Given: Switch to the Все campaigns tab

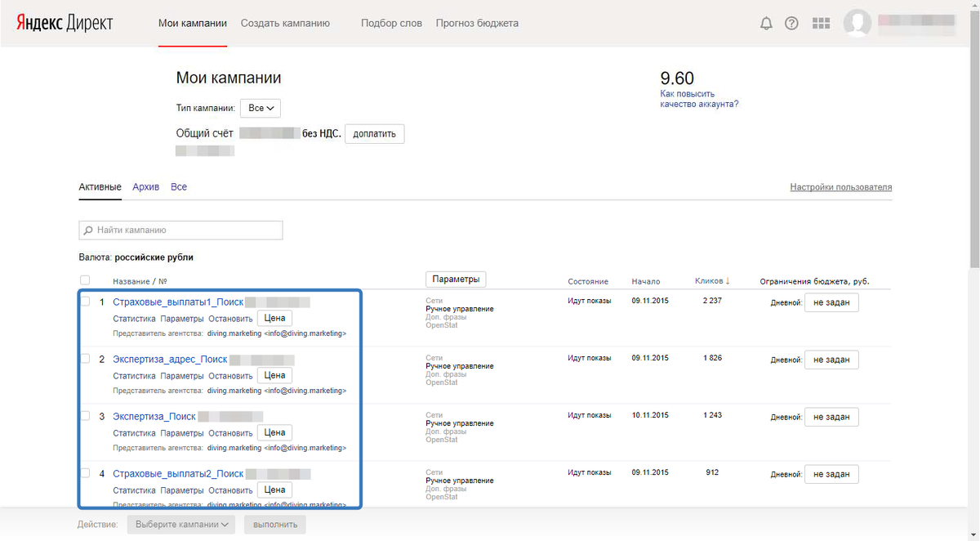Looking at the screenshot, I should pyautogui.click(x=179, y=187).
